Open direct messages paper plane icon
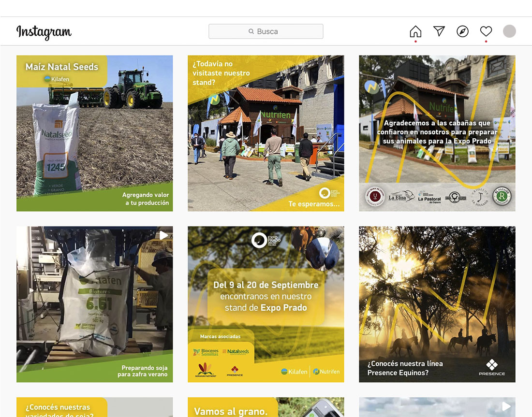Screen dimensions: 532x417 click(x=439, y=31)
